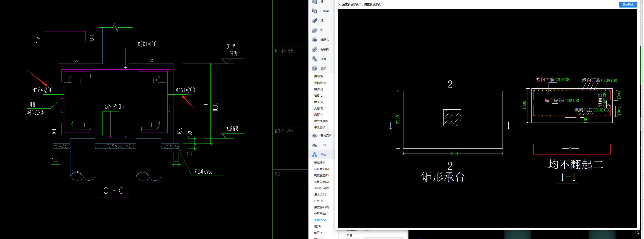Image resolution: width=644 pixels, height=239 pixels.
Task: Select the 装配式 category icon
Action: 315,40
